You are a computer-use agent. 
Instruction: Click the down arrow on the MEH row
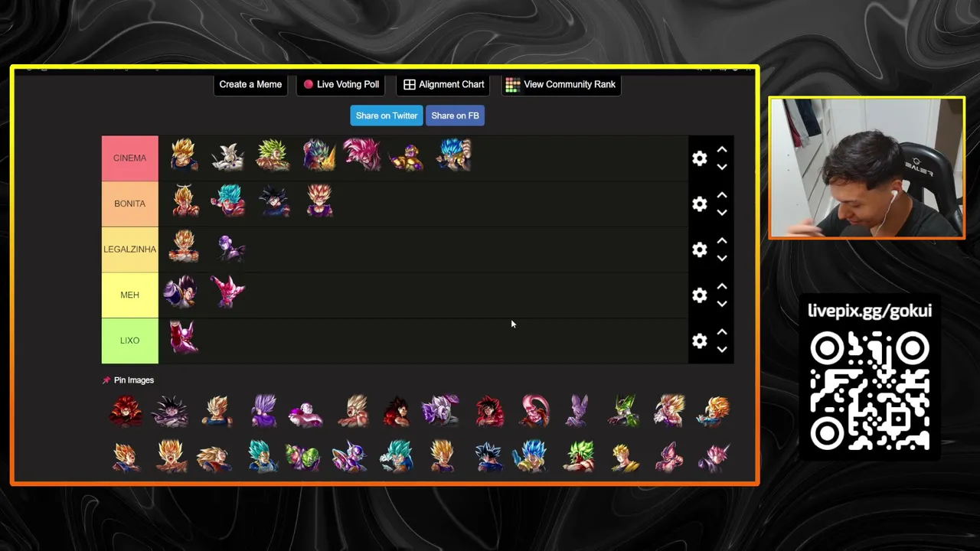point(722,304)
